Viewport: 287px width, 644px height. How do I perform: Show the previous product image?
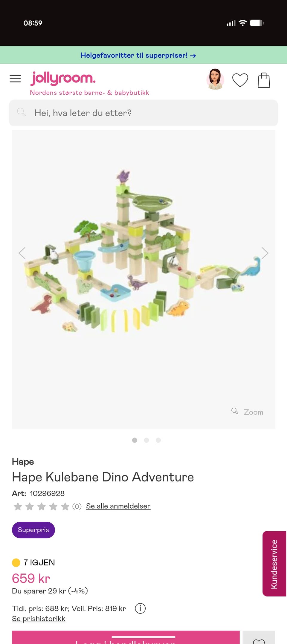[22, 253]
